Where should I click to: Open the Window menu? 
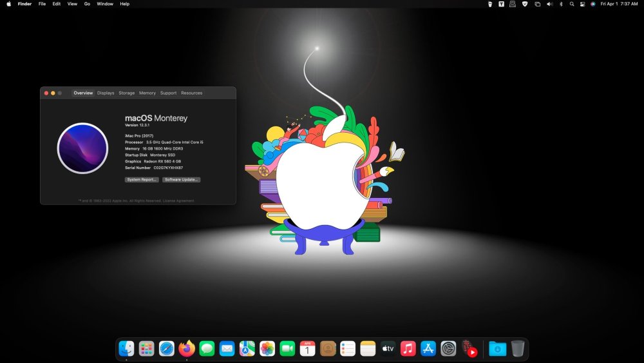pos(105,4)
